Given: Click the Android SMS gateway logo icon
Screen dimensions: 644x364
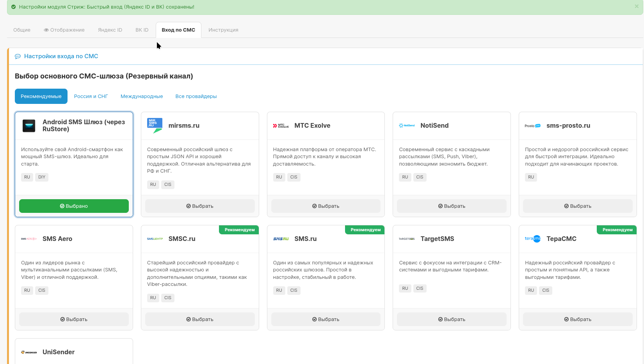Looking at the screenshot, I should pos(29,126).
